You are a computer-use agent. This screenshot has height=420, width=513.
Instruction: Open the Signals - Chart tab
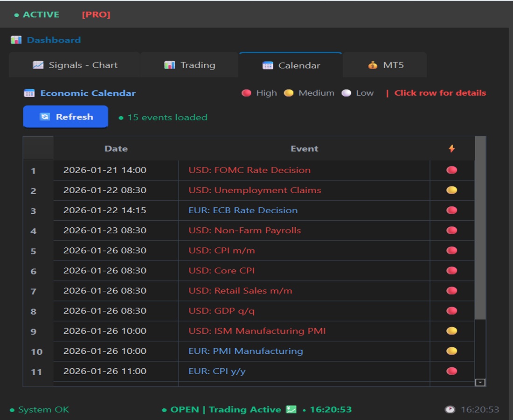coord(75,65)
